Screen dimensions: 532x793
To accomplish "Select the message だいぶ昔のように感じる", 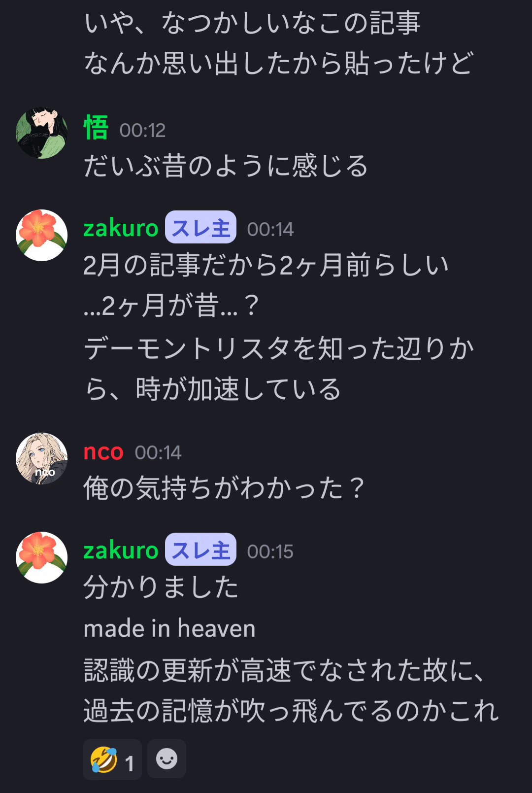I will tap(226, 166).
